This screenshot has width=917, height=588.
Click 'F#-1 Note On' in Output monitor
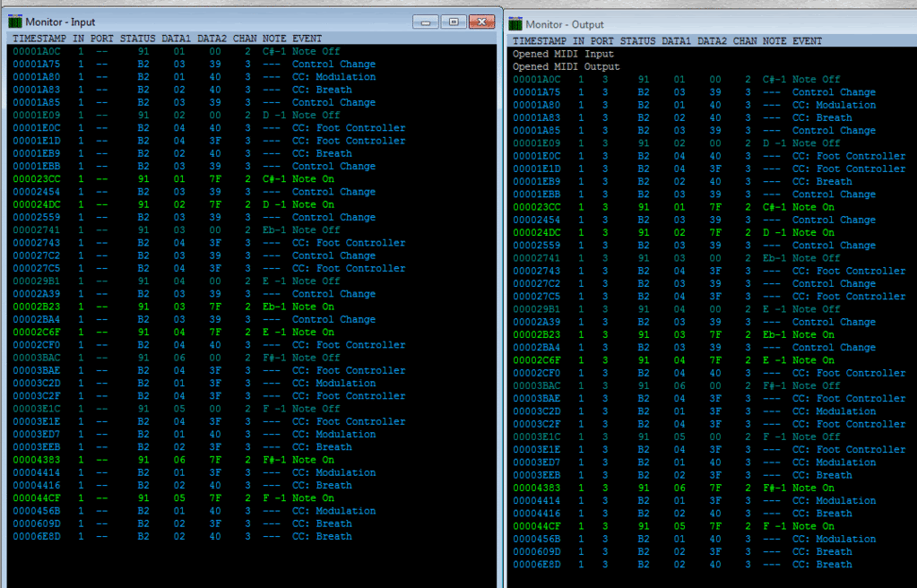tap(799, 488)
